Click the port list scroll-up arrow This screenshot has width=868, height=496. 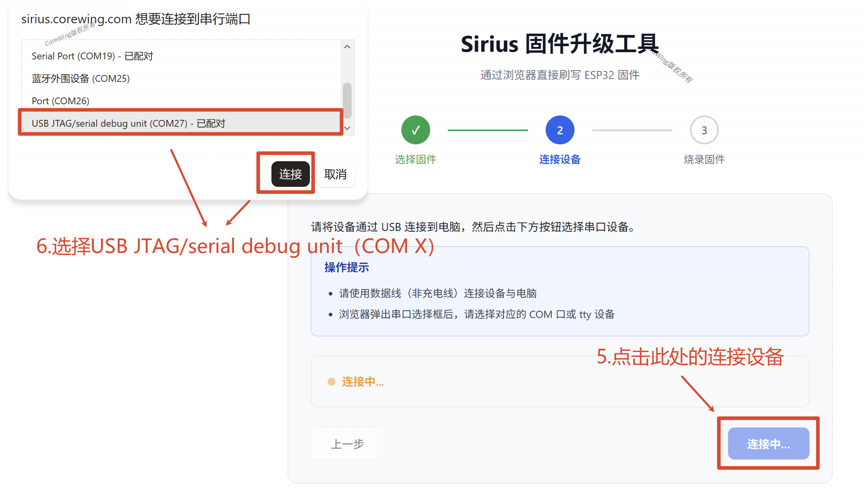click(x=347, y=47)
